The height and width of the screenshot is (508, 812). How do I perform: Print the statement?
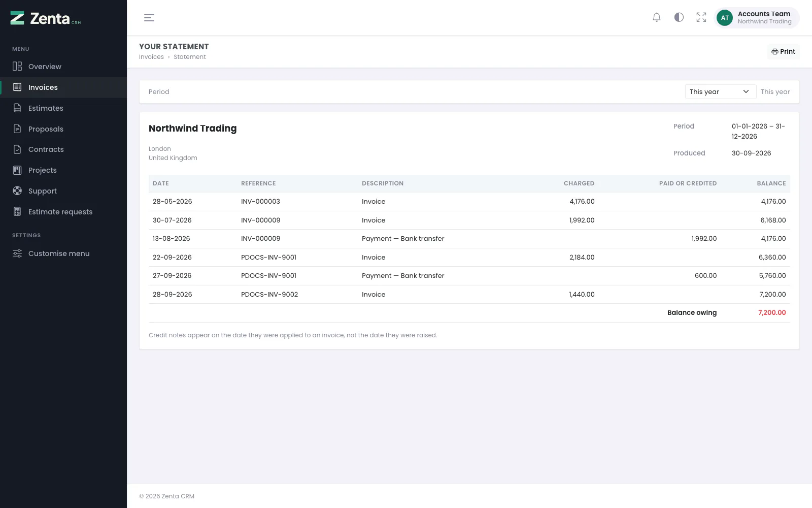783,51
